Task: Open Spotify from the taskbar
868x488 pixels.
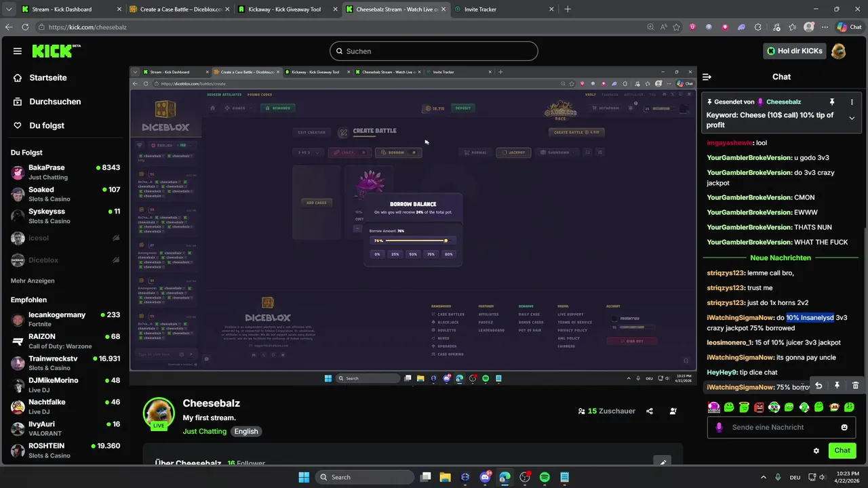Action: click(x=545, y=477)
